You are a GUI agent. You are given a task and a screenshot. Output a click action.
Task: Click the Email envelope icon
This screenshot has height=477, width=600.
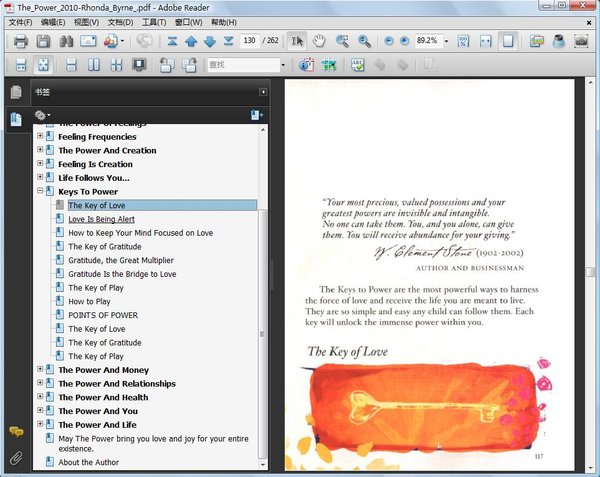click(88, 41)
